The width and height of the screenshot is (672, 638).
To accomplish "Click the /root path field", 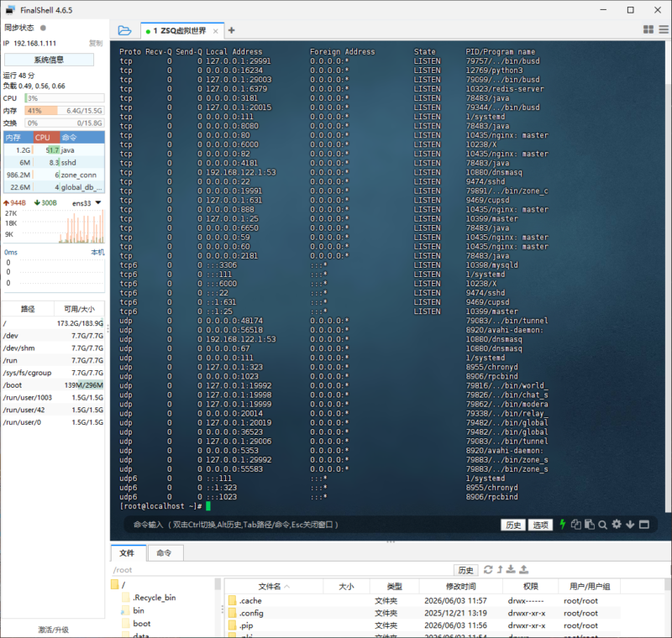I will tap(281, 570).
